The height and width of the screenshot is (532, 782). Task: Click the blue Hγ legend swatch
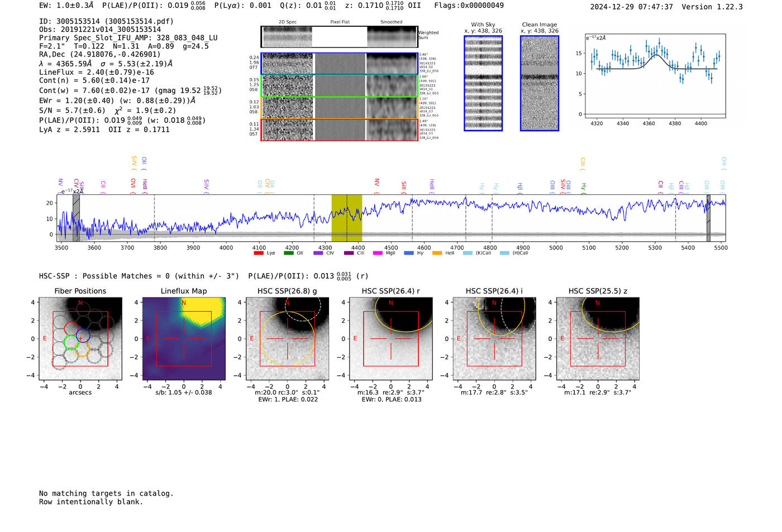pyautogui.click(x=409, y=253)
